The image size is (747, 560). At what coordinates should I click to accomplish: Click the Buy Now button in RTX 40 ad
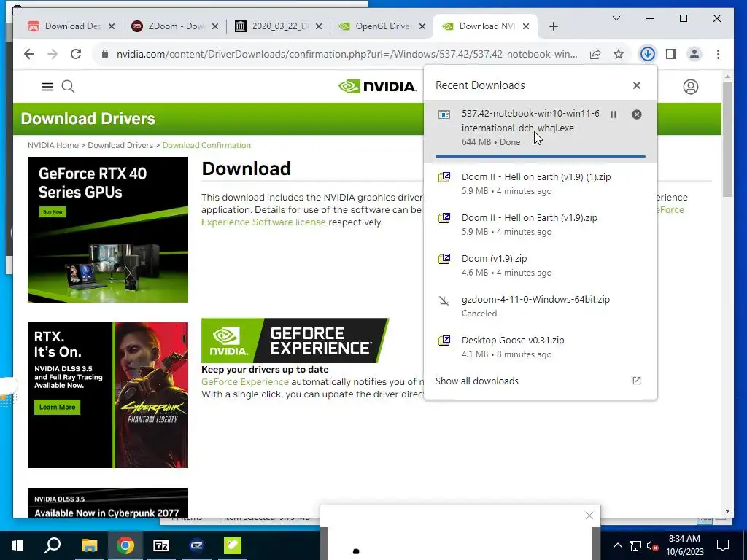coord(53,212)
